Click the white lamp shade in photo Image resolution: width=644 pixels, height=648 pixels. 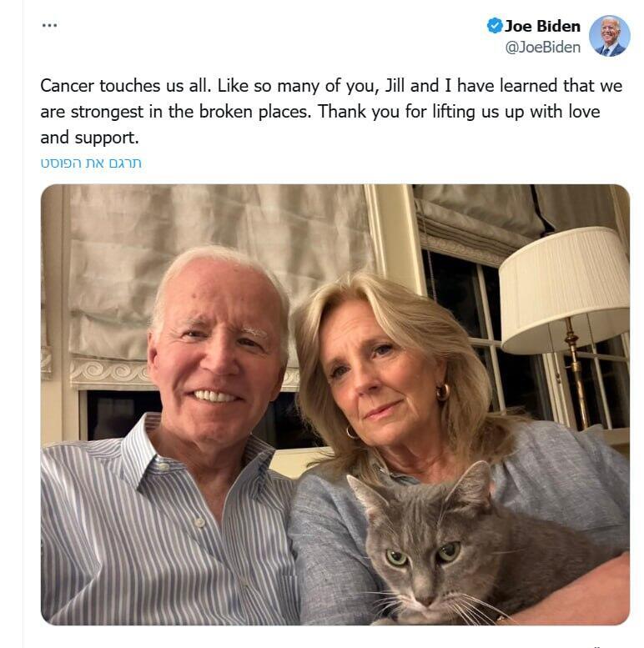coord(564,289)
